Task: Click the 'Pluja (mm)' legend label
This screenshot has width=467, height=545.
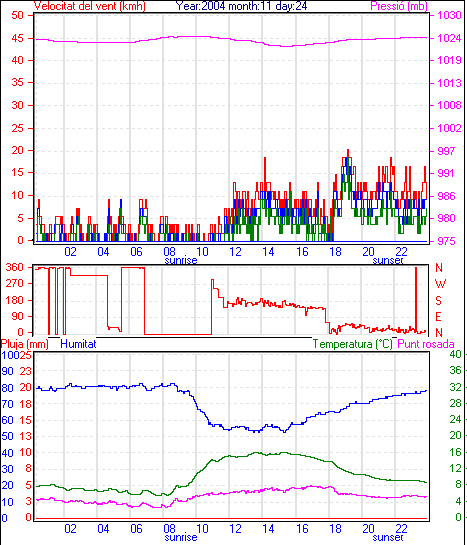Action: pos(25,344)
